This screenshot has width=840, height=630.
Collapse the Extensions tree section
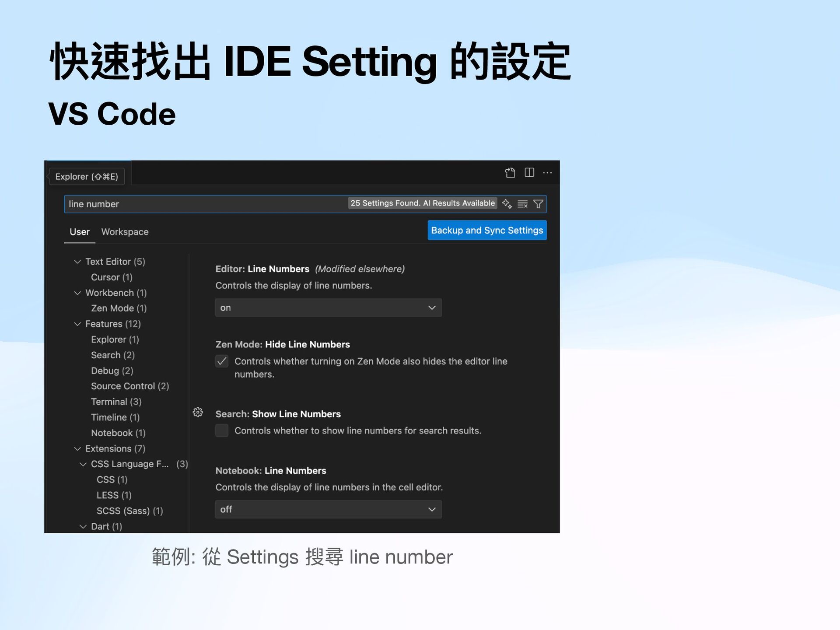click(x=77, y=449)
